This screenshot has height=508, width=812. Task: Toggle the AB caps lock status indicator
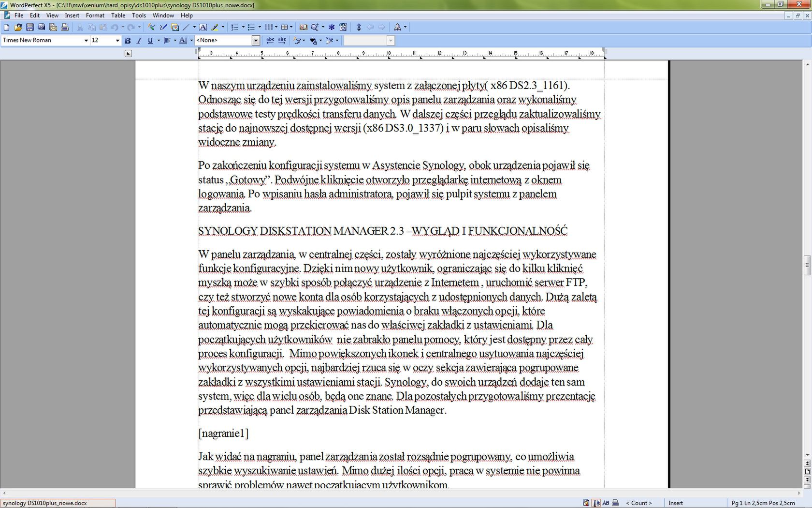(x=605, y=503)
